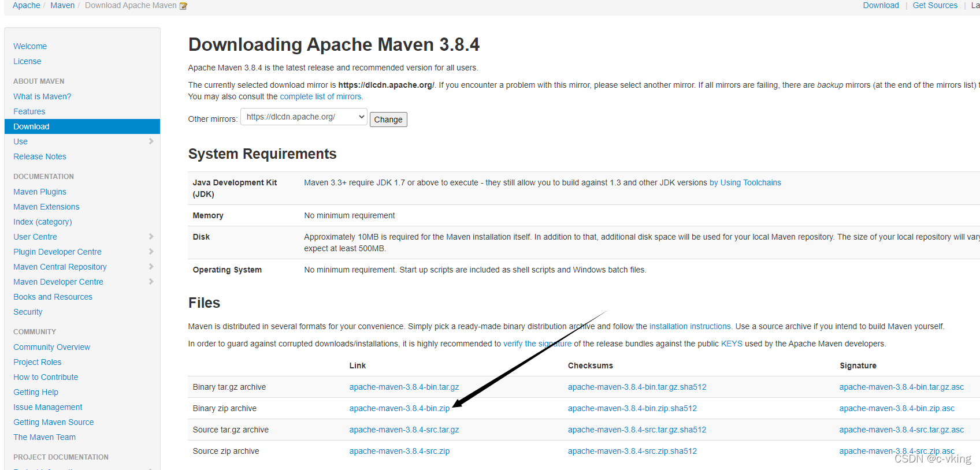The height and width of the screenshot is (470, 980).
Task: Open Getting Maven Source link
Action: (x=54, y=422)
